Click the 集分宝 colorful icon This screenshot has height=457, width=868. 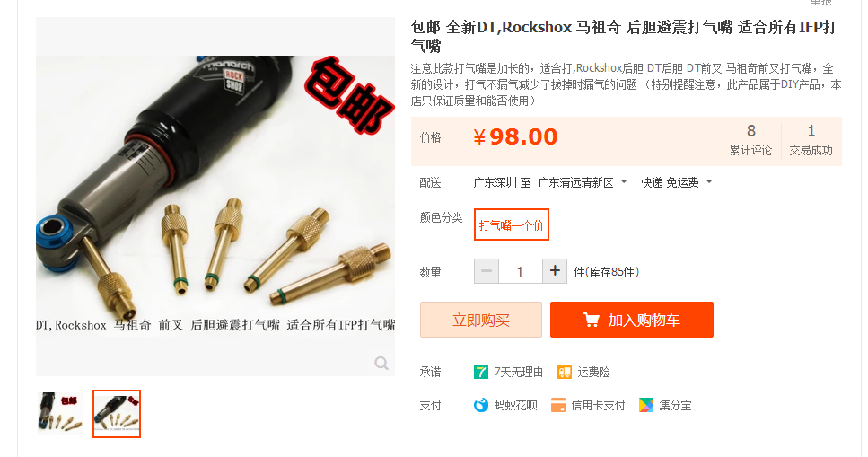point(646,406)
